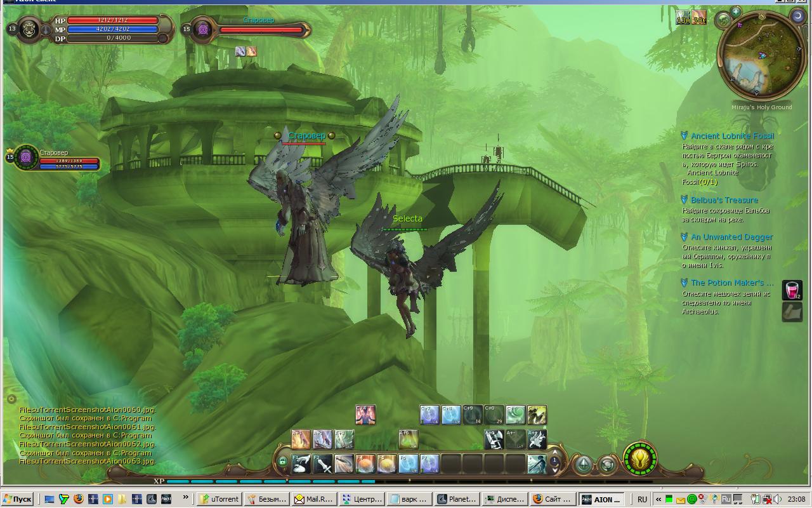This screenshot has width=812, height=508.
Task: Select party member Старовер portrait
Action: point(27,157)
